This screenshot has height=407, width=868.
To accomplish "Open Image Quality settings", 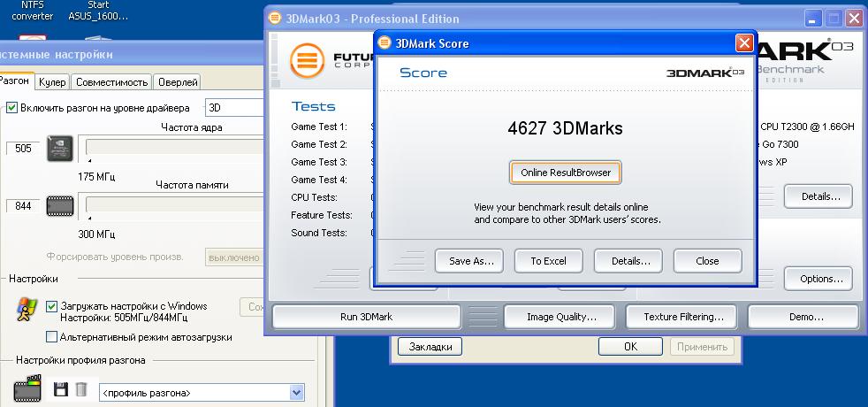I will click(x=560, y=317).
